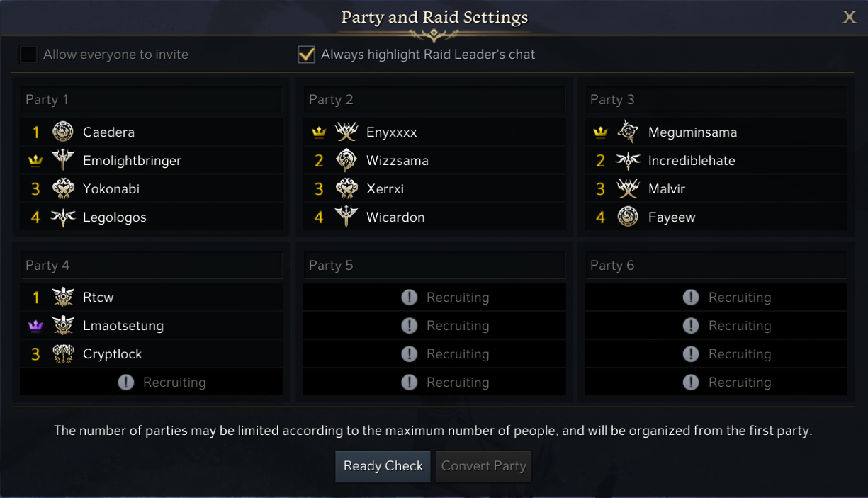
Task: Click Enyxxxx's class icon in Party 2
Action: (x=346, y=132)
